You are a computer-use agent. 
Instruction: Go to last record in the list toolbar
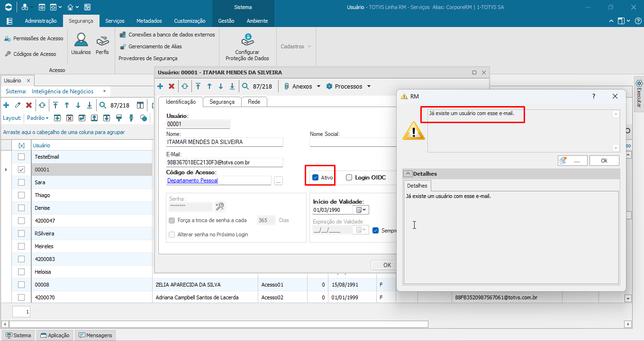pos(90,105)
